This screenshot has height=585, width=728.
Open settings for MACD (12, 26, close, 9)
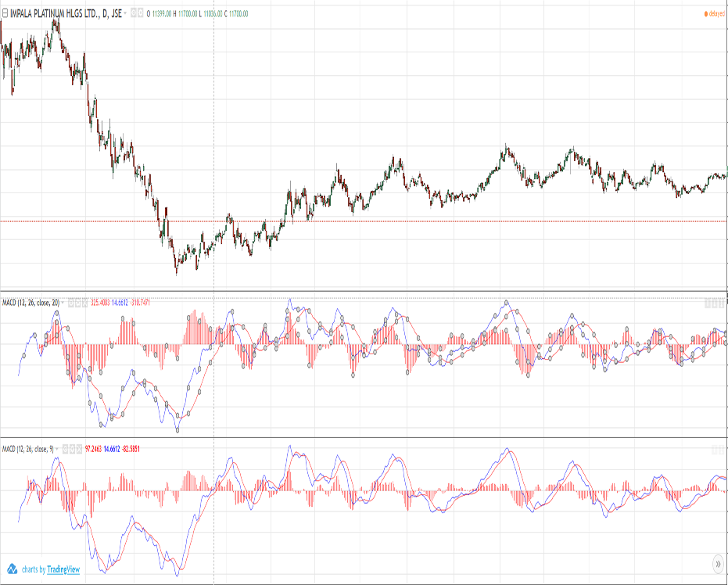click(x=73, y=449)
